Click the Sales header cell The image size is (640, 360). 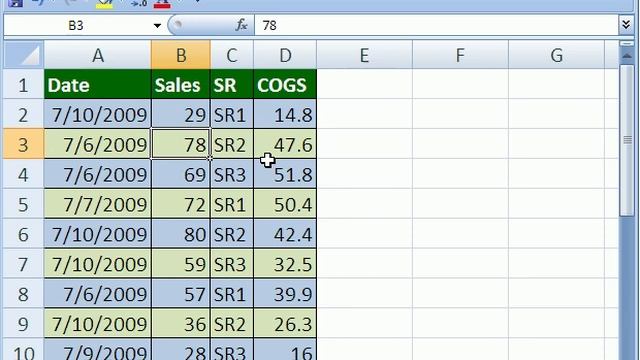pos(181,84)
